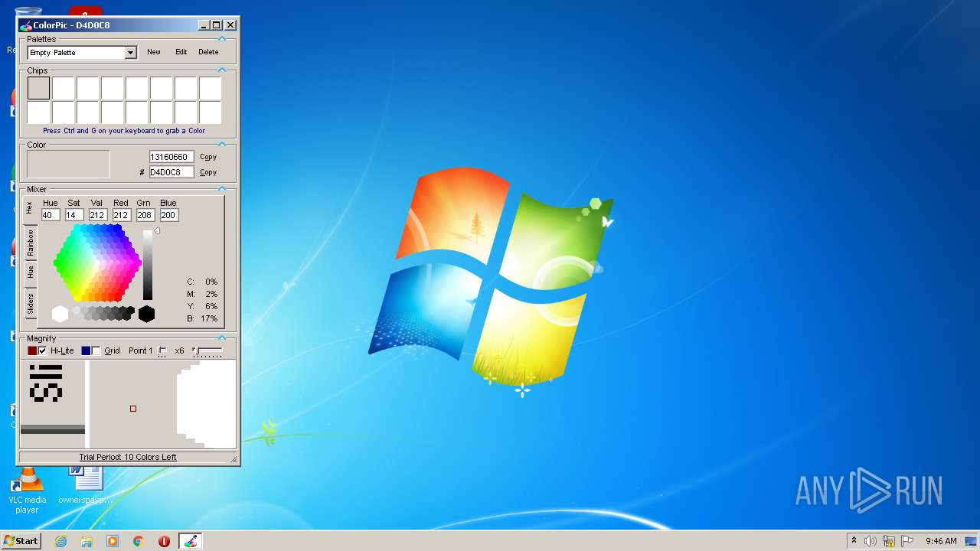Image resolution: width=980 pixels, height=551 pixels.
Task: Pick a color from the hexagon color wheel
Action: coord(97,262)
